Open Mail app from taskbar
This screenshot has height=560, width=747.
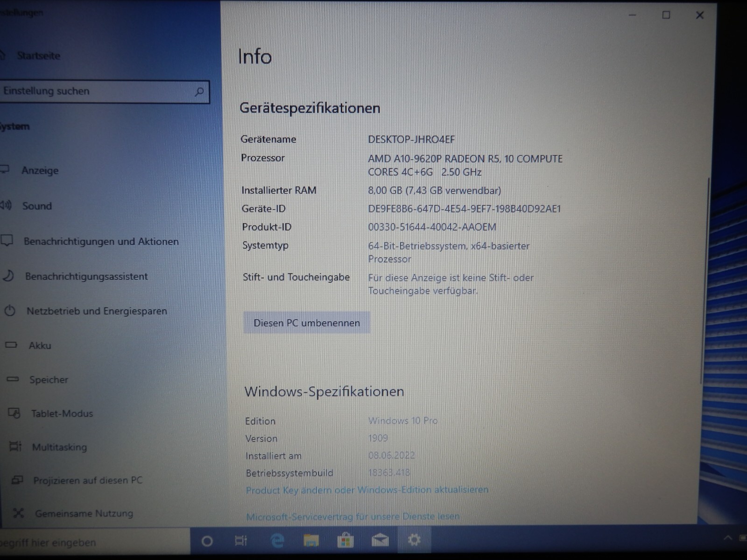(380, 540)
